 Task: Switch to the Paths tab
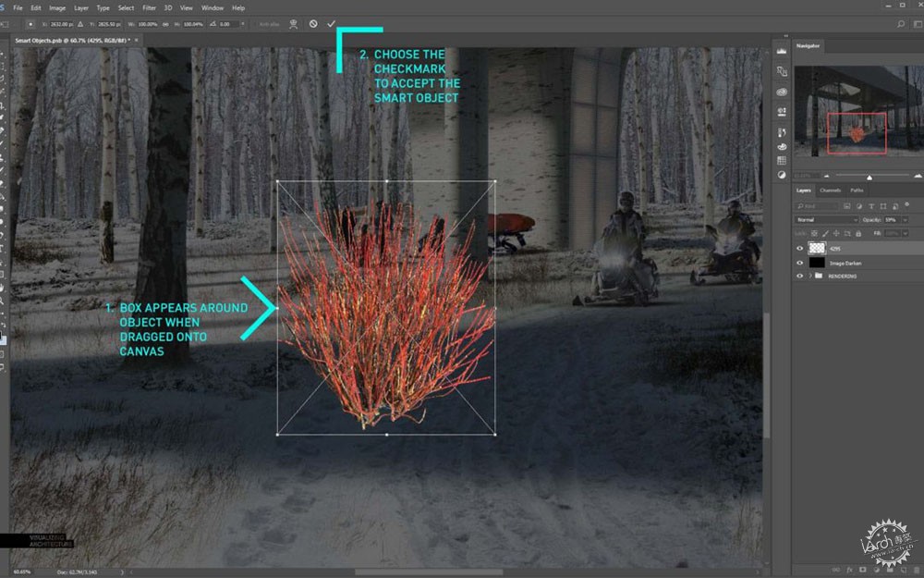pos(857,191)
